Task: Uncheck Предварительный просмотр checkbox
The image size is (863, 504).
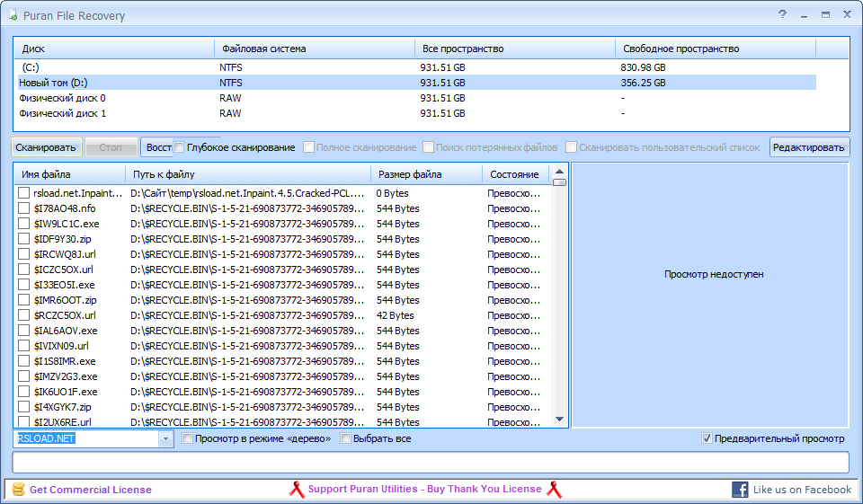Action: (x=707, y=438)
